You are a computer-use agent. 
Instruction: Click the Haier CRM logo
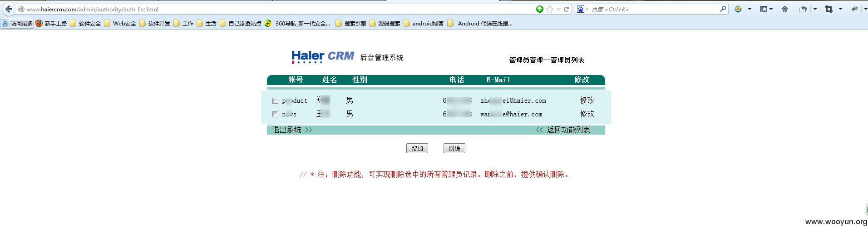[323, 56]
